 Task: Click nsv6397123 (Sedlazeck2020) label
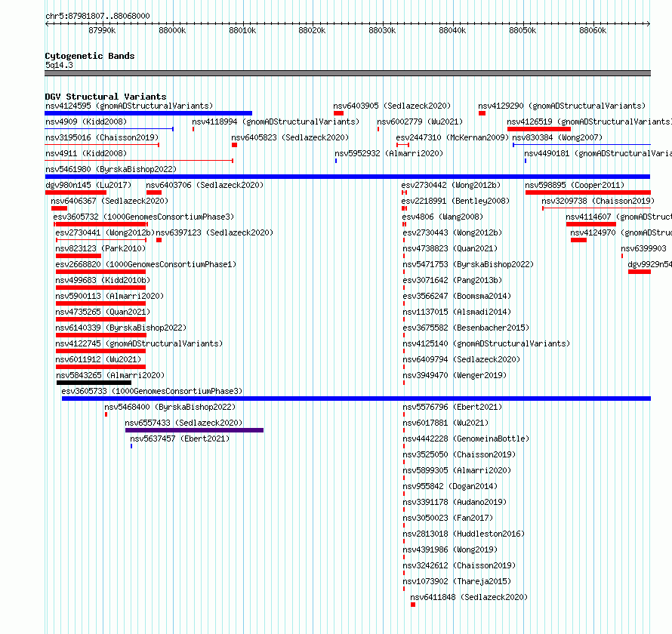click(214, 232)
